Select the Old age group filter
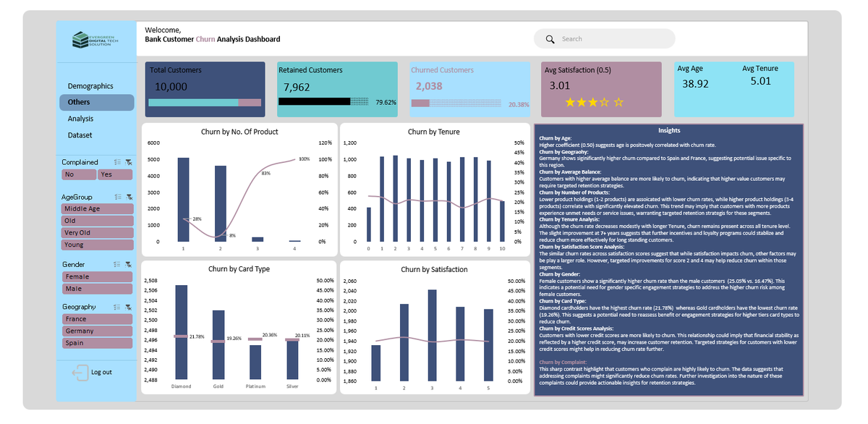 (97, 221)
